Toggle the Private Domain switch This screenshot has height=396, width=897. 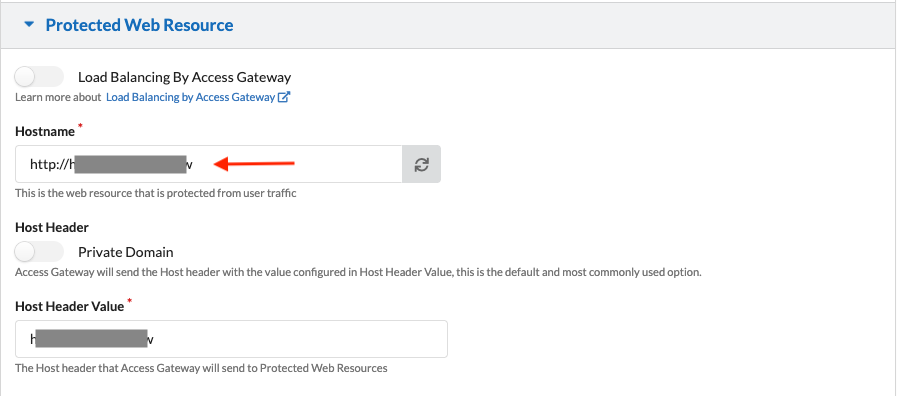tap(39, 252)
